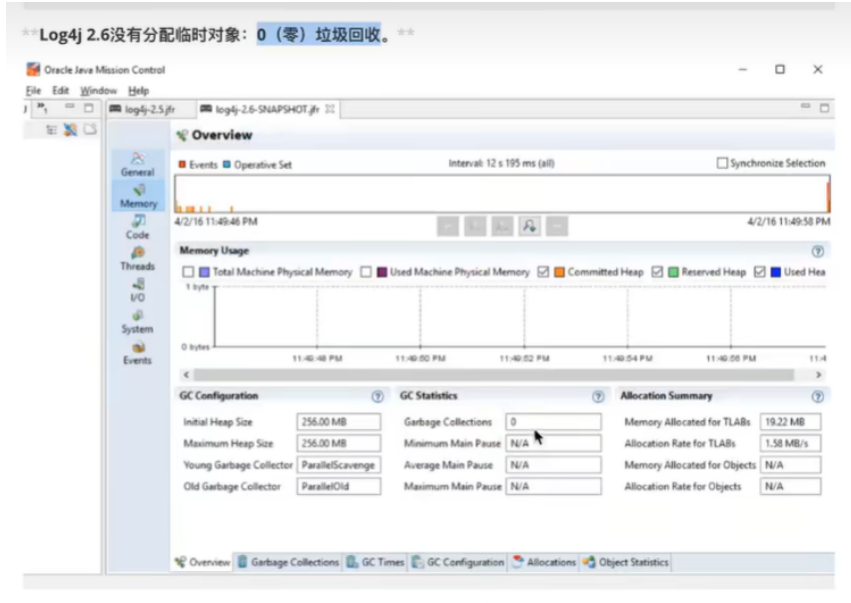Open the Code tab group

coord(138,227)
